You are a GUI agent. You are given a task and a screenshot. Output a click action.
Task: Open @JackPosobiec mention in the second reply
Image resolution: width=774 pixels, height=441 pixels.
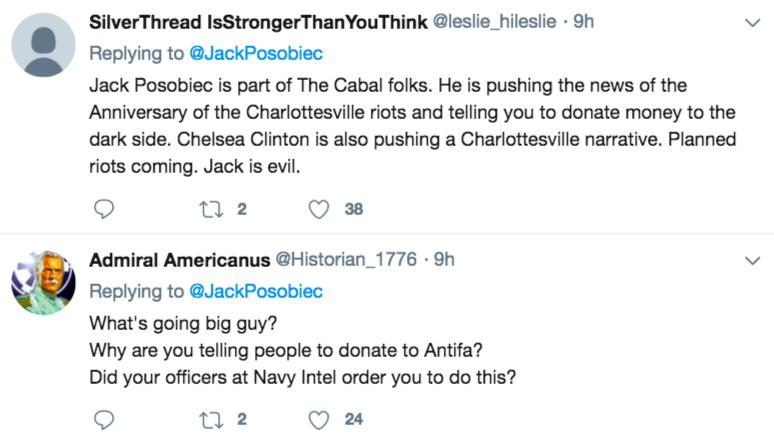coord(256,291)
